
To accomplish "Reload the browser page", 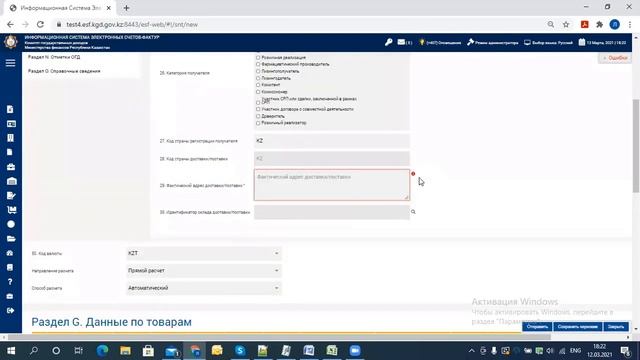I will click(40, 24).
